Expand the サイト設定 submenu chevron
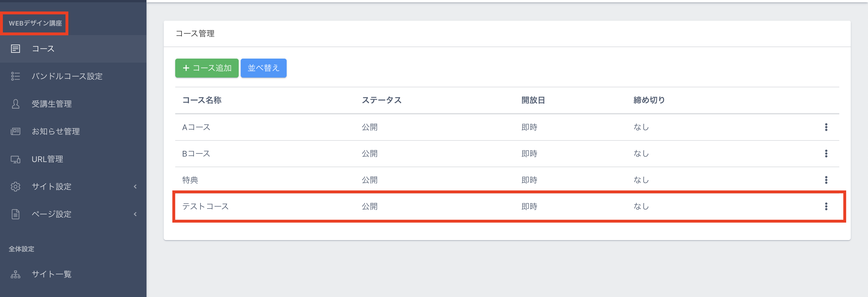This screenshot has width=868, height=297. pos(135,186)
